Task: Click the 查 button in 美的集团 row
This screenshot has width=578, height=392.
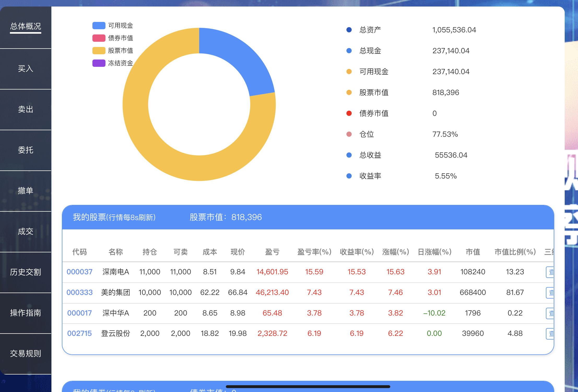Action: (550, 293)
